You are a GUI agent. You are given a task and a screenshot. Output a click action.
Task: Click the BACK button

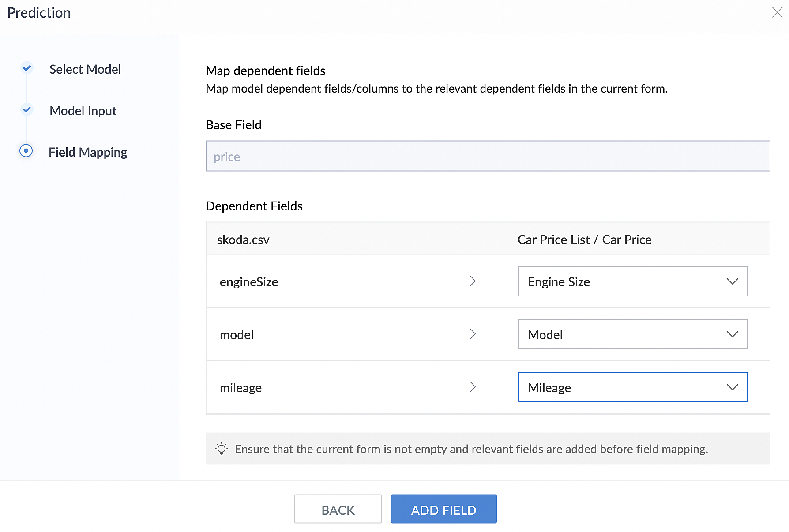[x=338, y=509]
